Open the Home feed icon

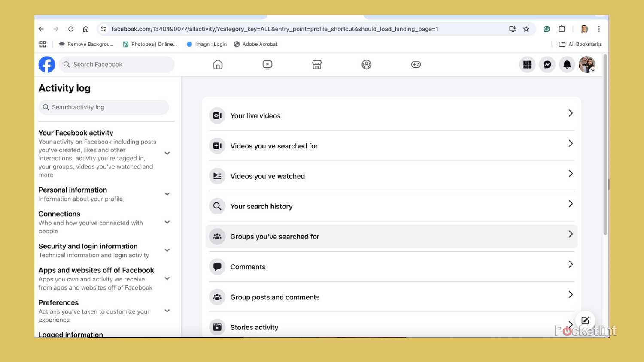(218, 64)
